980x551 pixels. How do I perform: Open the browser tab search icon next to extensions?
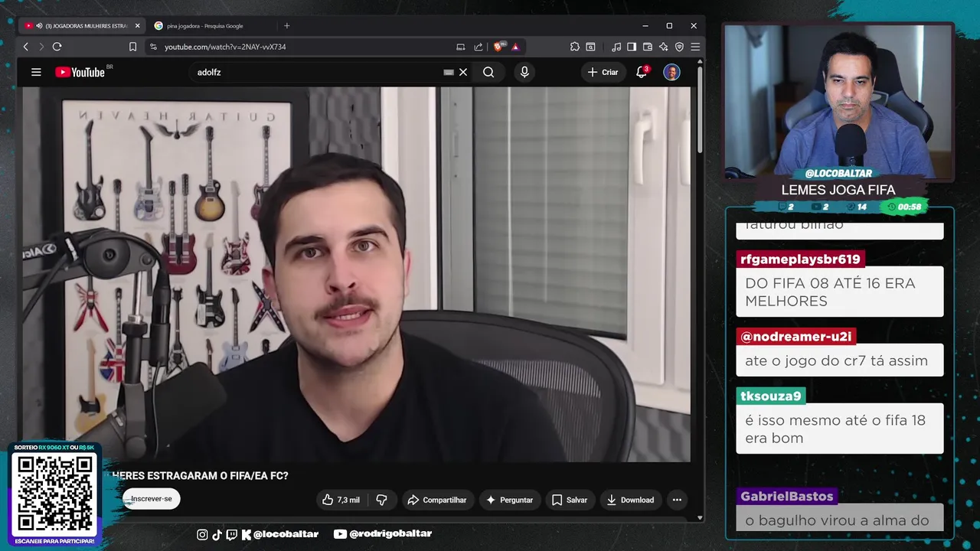click(590, 47)
